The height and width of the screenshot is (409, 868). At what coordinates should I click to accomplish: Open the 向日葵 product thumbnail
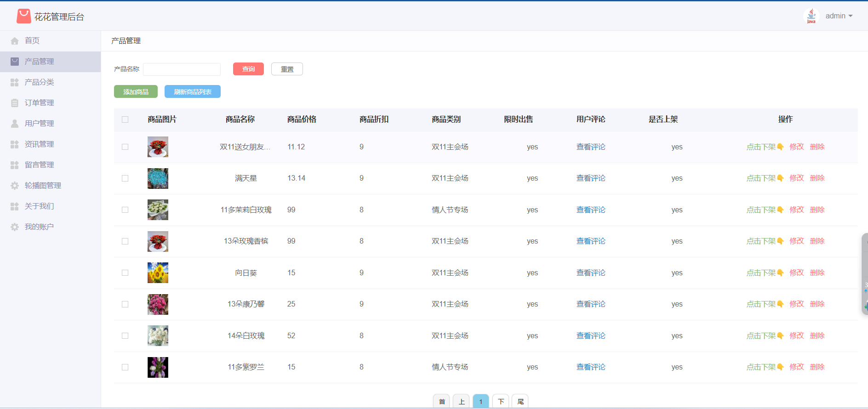(x=158, y=273)
